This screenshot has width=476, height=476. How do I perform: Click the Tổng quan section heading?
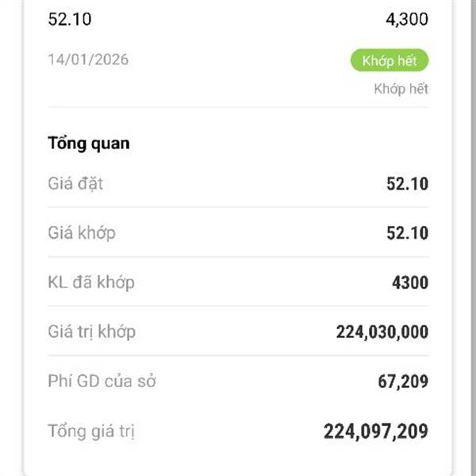click(x=88, y=144)
